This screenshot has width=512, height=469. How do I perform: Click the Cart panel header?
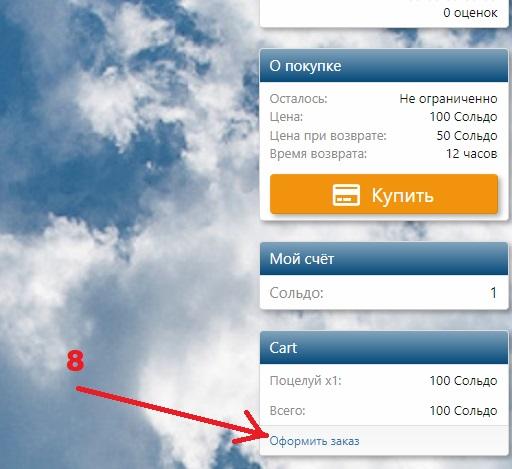click(384, 348)
